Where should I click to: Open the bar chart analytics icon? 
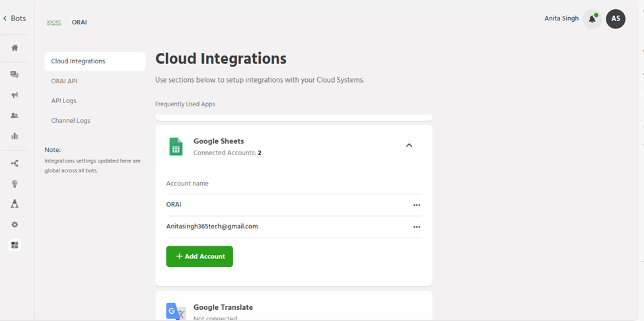(15, 136)
